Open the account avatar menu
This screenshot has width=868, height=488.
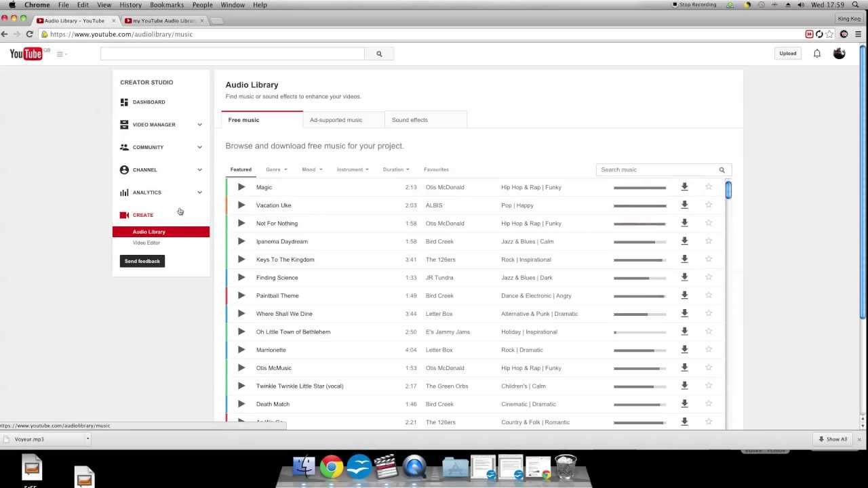840,54
